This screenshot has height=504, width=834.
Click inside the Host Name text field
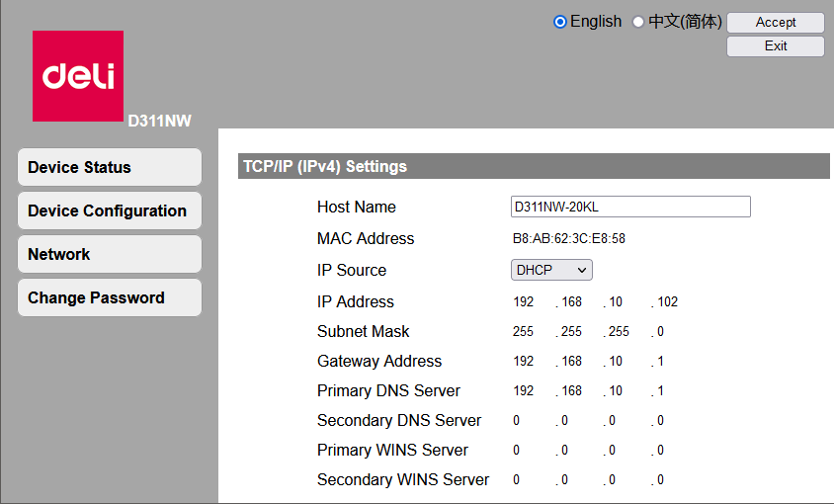click(x=630, y=207)
